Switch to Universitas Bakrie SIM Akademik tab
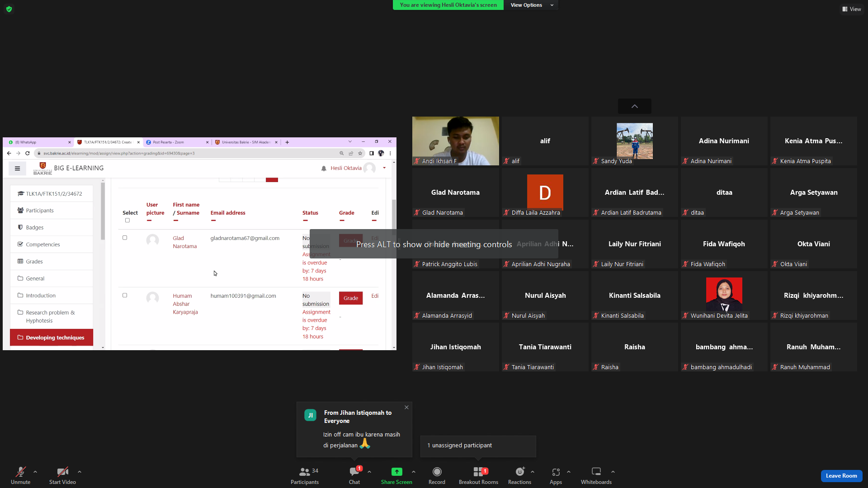This screenshot has width=868, height=488. pos(246,142)
